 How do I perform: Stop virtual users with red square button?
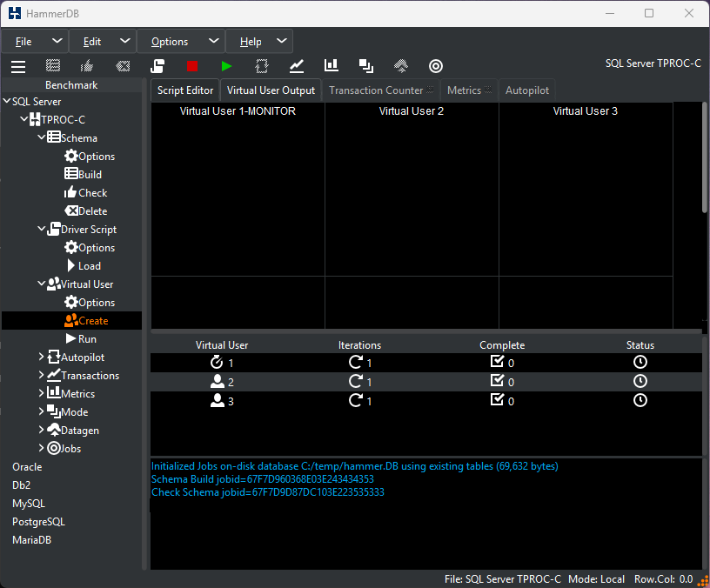[192, 66]
